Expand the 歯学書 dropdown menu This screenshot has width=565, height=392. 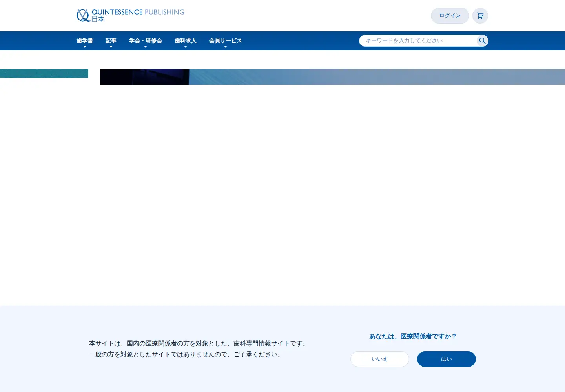(85, 41)
